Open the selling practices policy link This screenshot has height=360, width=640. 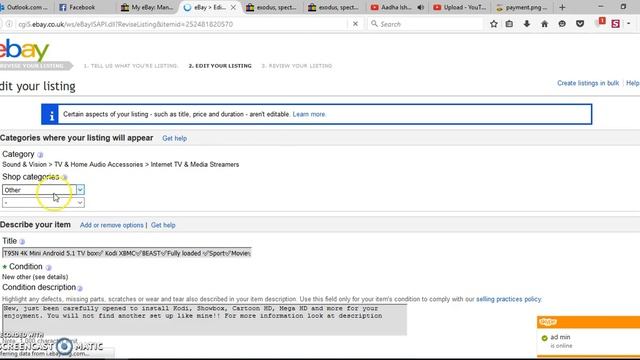[x=509, y=299]
